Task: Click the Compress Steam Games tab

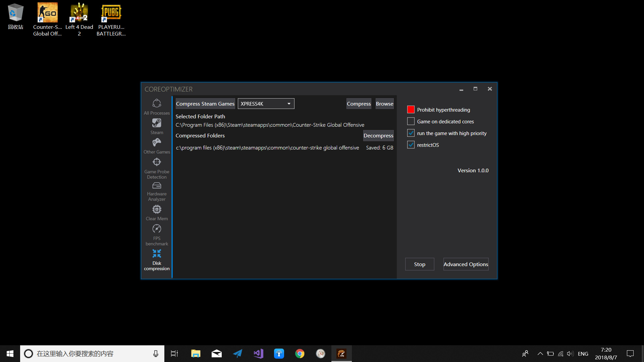Action: coord(205,104)
